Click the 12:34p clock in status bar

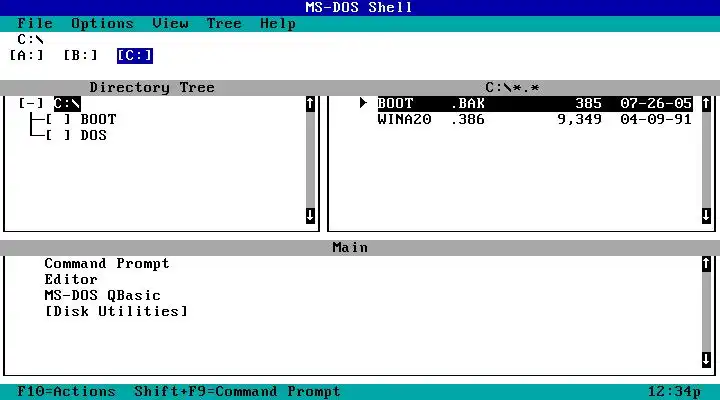[x=674, y=392]
